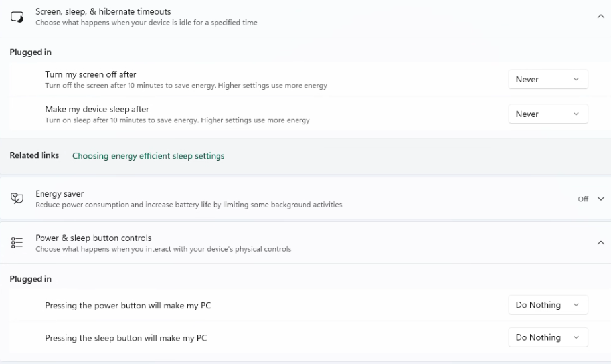This screenshot has height=364, width=611.
Task: Click the screen and sleep timeouts icon
Action: 17,17
